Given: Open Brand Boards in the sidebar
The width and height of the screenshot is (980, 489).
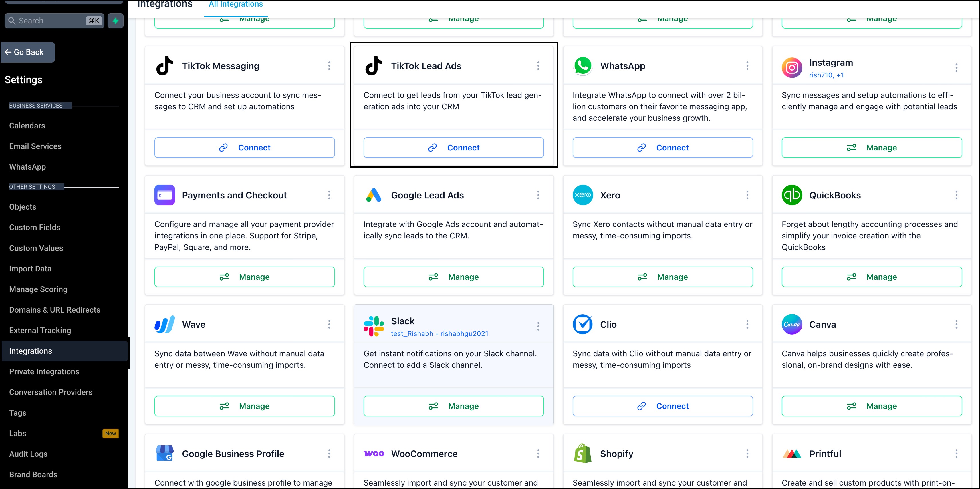Looking at the screenshot, I should (x=33, y=474).
